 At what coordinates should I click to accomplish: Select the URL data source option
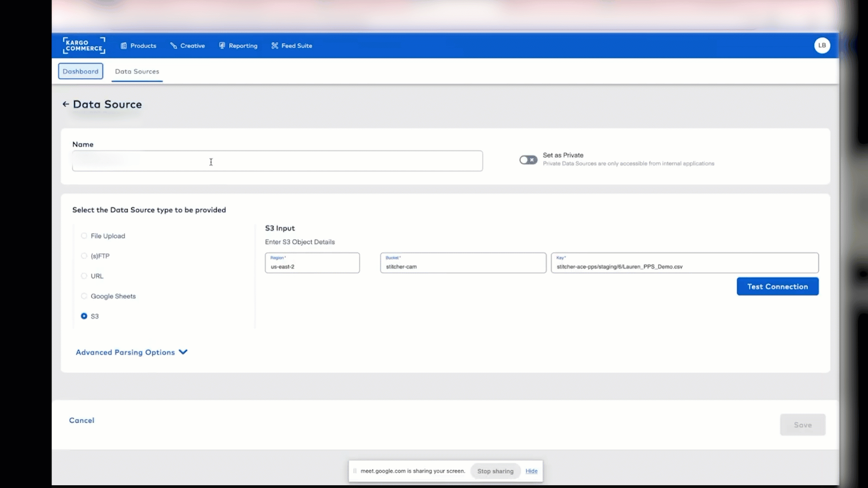click(x=84, y=276)
